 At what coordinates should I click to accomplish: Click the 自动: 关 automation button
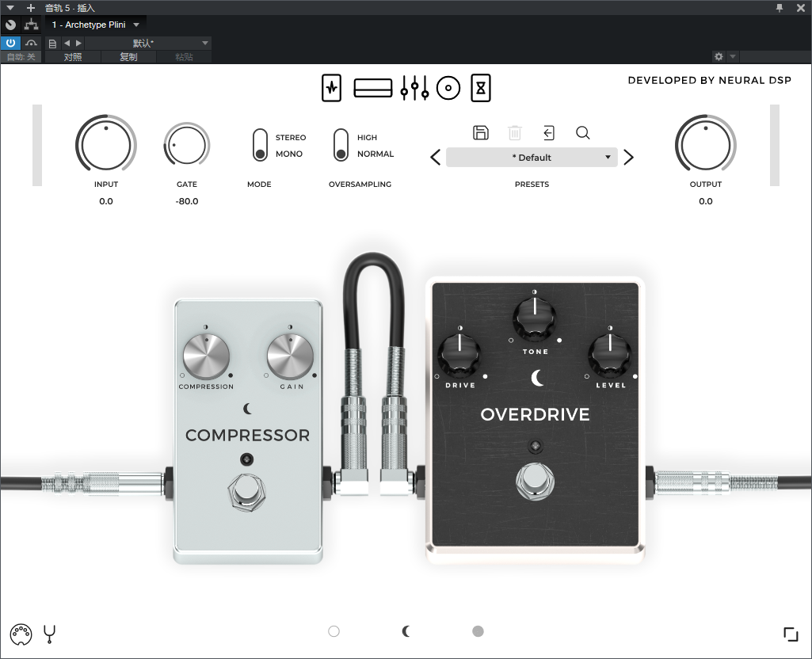point(21,57)
